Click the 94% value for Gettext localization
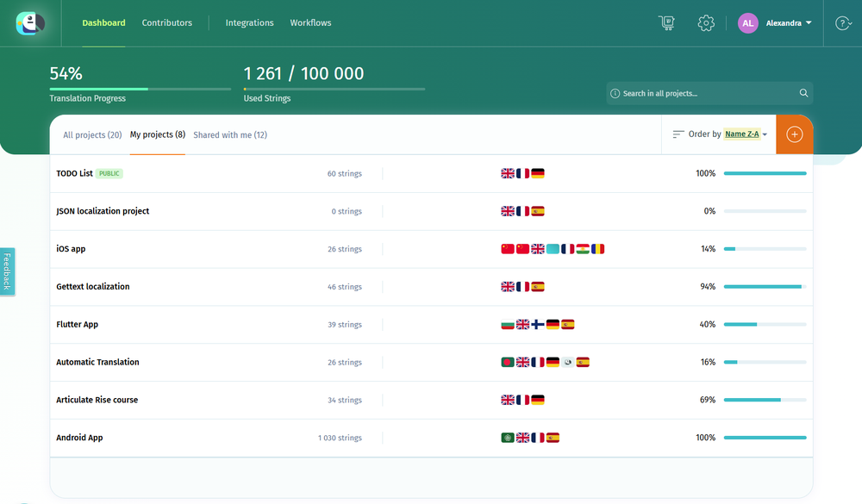Viewport: 862px width, 504px height. tap(708, 286)
